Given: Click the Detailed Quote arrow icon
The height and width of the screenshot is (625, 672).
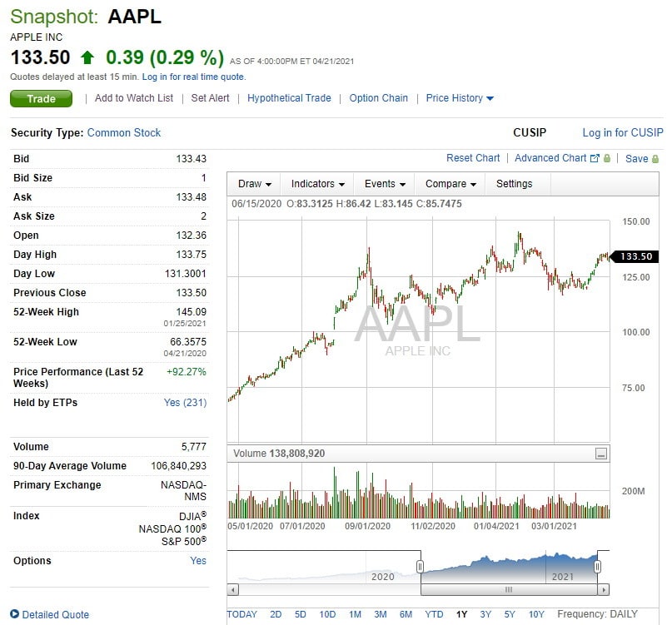Looking at the screenshot, I should (x=14, y=614).
